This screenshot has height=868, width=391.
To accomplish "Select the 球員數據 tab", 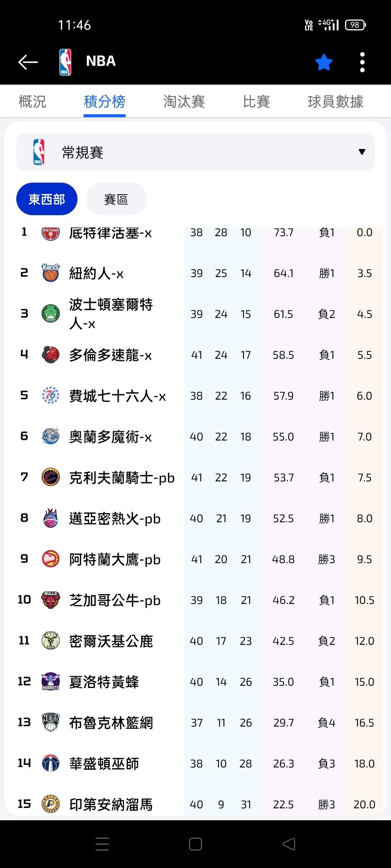I will [x=335, y=102].
